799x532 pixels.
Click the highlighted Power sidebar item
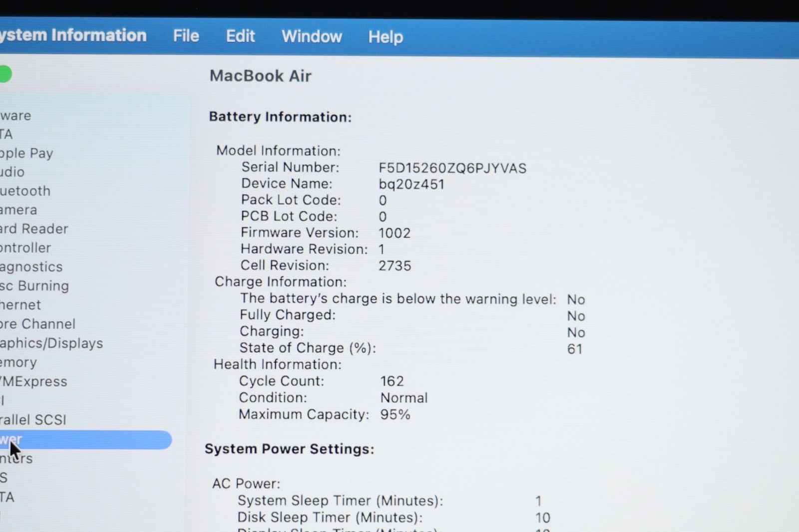click(x=85, y=440)
